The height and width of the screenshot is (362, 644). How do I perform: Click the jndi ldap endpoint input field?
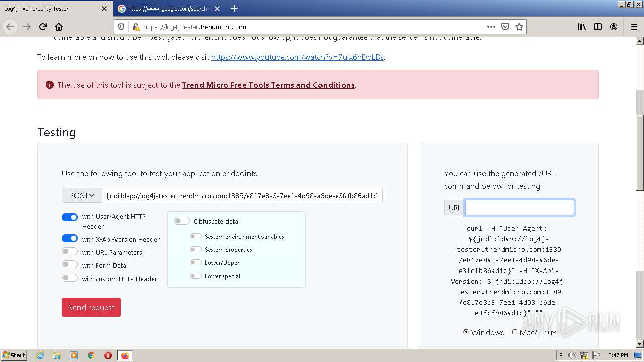coord(242,195)
